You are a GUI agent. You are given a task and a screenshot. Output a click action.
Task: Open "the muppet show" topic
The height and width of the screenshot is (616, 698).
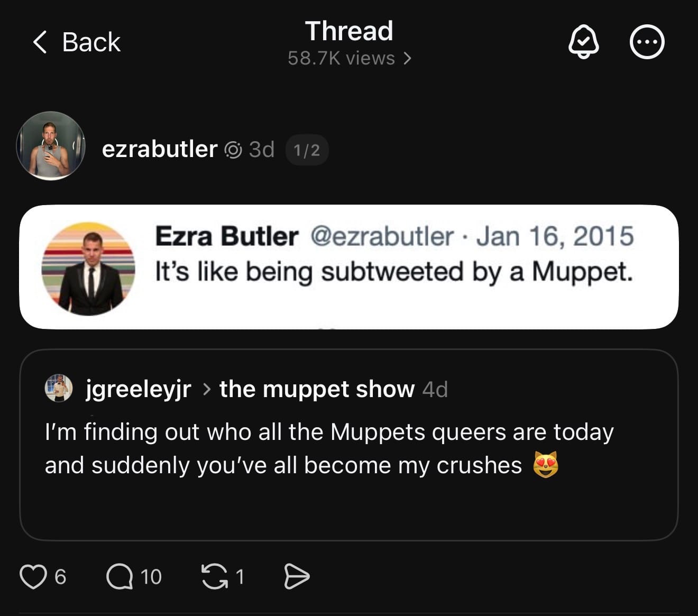click(x=317, y=389)
